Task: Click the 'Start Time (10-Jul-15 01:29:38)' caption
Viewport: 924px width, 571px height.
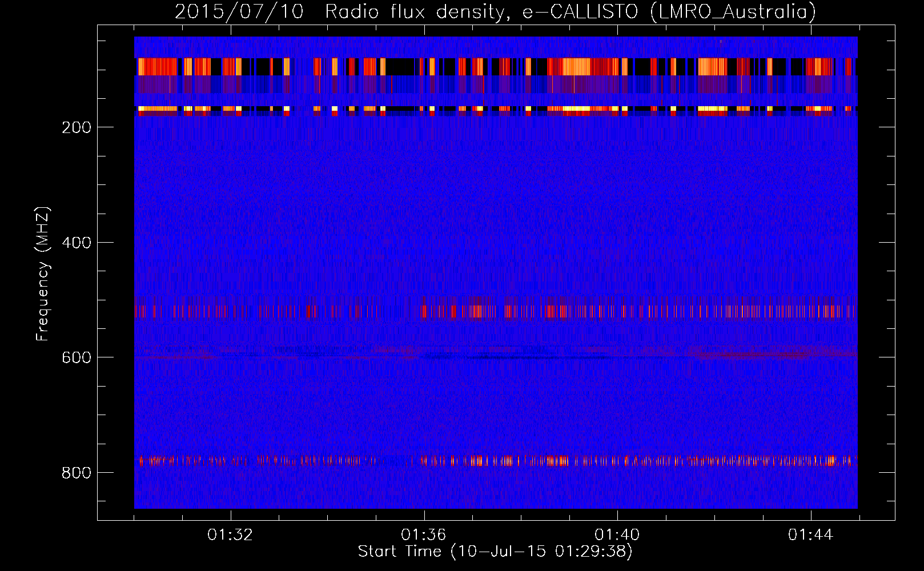Action: 496,552
